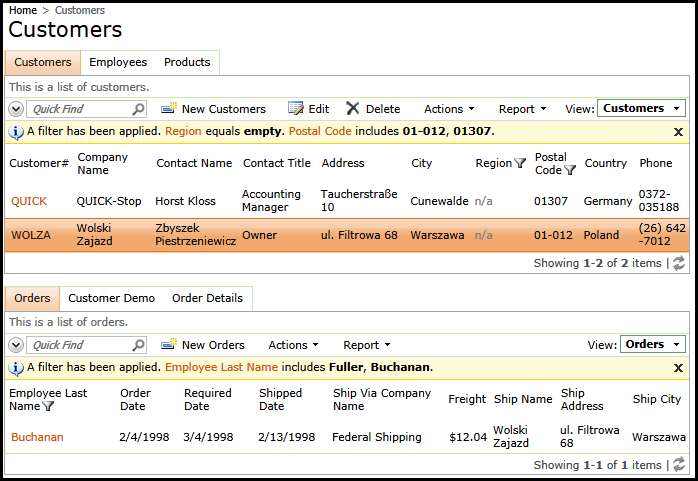Open the View Orders selector
Image resolution: width=698 pixels, height=481 pixels.
653,344
